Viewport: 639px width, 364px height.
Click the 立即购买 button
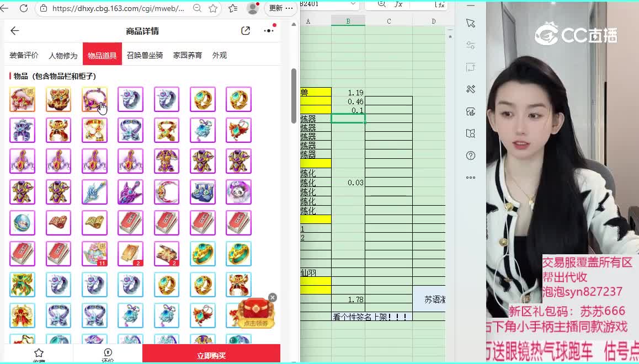point(211,354)
